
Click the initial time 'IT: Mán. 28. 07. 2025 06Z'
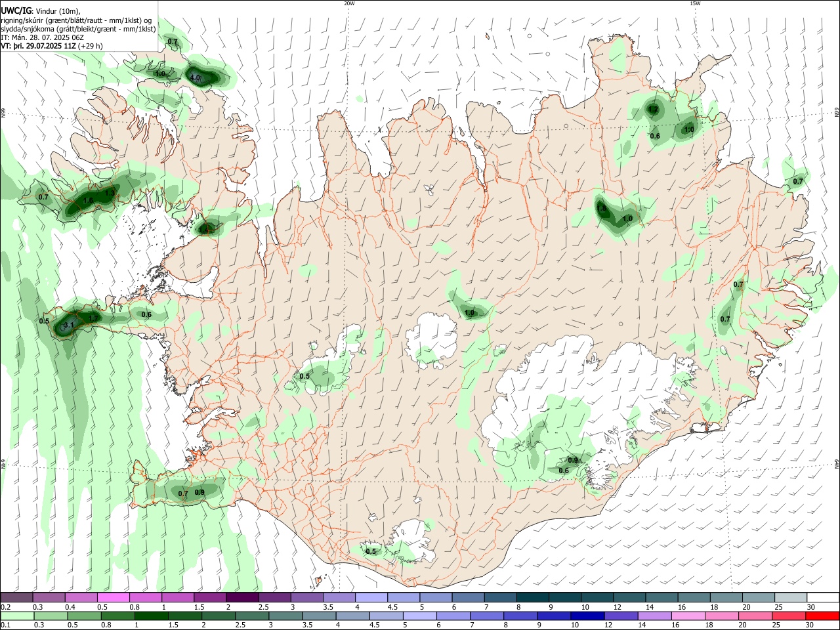tap(42, 37)
